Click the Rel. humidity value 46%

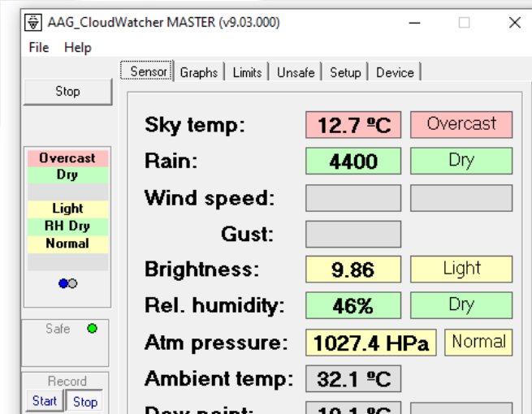coord(353,305)
